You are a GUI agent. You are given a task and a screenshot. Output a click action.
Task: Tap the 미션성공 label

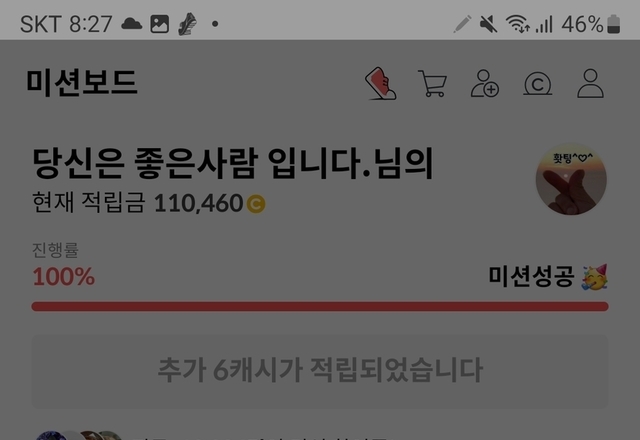531,276
